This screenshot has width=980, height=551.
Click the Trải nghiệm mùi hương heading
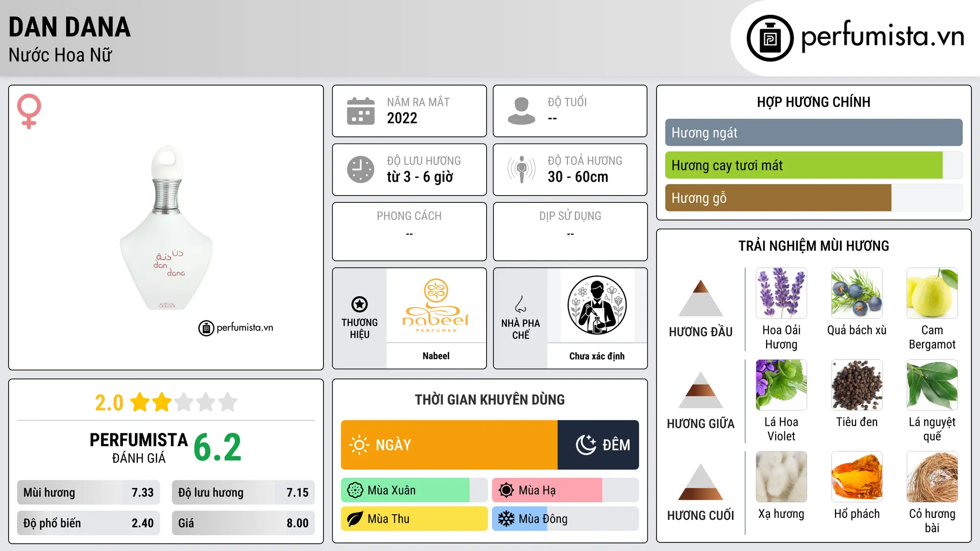click(x=813, y=246)
